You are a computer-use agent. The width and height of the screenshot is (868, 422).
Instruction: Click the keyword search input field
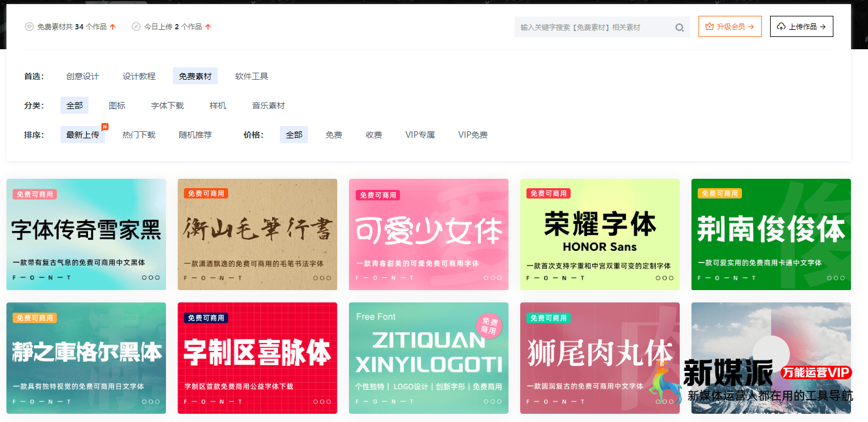point(586,27)
